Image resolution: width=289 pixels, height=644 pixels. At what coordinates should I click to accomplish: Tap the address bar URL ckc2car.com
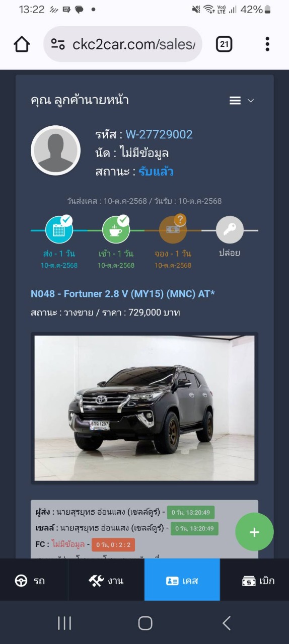pos(133,44)
